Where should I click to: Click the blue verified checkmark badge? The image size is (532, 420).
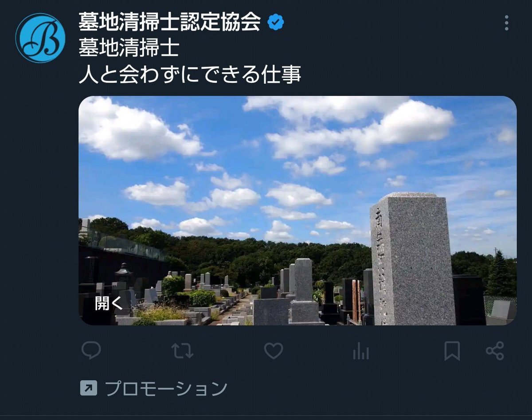276,22
